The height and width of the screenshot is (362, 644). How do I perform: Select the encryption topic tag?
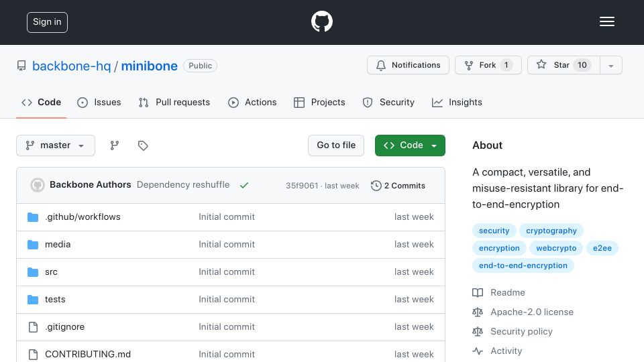pos(499,248)
